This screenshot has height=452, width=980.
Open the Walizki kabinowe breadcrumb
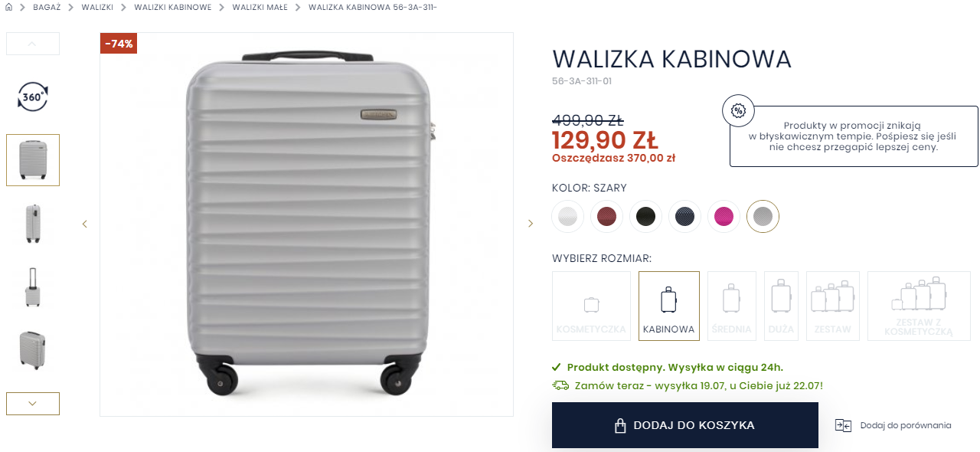[x=173, y=7]
